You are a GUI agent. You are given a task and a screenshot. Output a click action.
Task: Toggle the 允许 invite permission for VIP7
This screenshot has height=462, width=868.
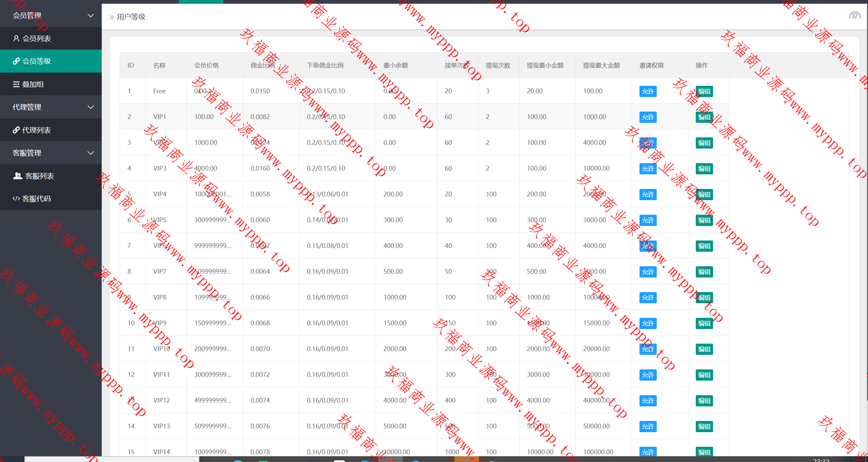(648, 272)
